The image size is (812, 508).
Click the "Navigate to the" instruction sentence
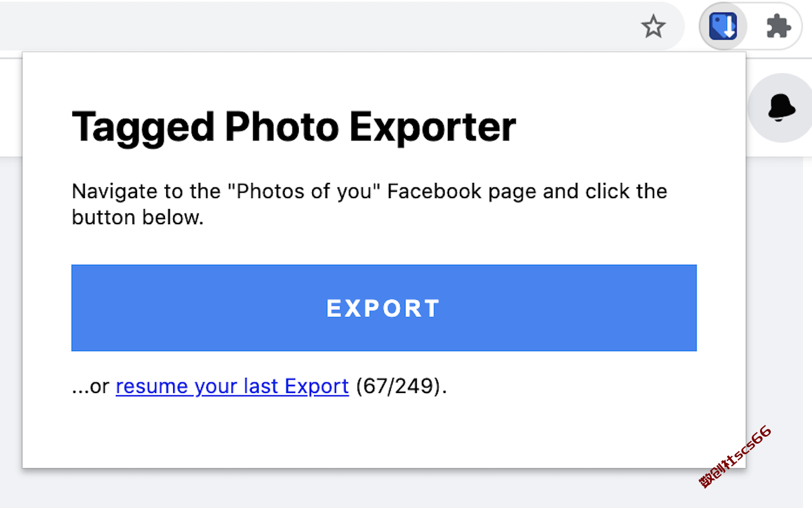(369, 204)
